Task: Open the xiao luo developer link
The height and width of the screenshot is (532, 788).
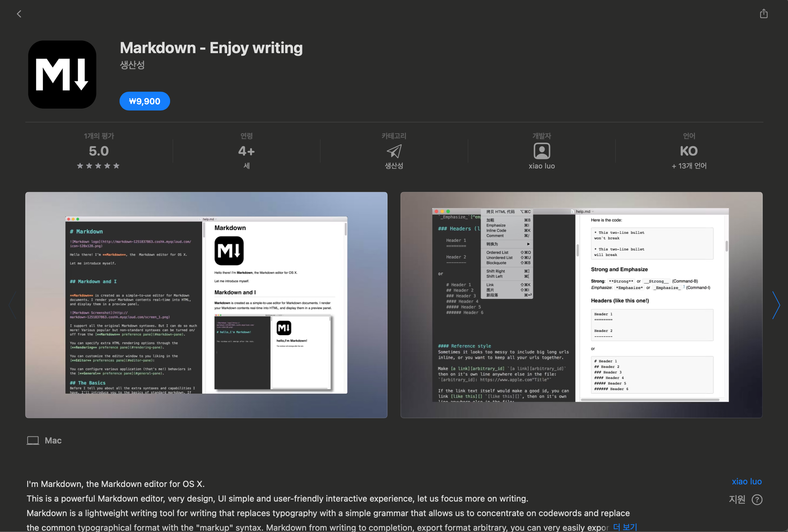Action: (x=746, y=481)
